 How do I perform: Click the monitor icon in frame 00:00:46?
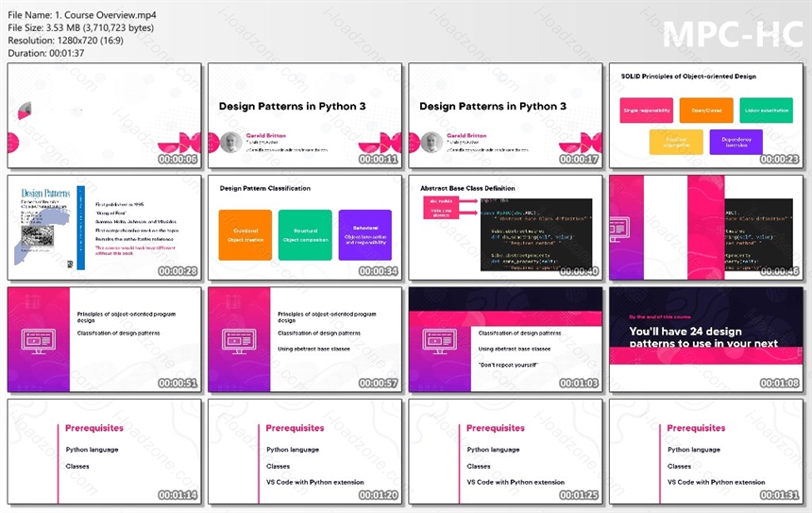coord(620,231)
